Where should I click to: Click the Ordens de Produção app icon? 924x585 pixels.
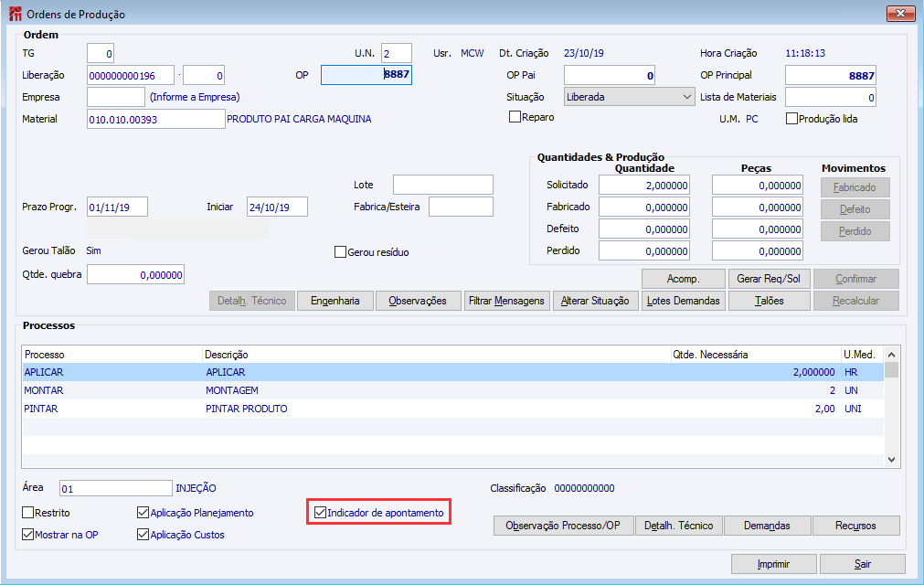click(x=15, y=14)
